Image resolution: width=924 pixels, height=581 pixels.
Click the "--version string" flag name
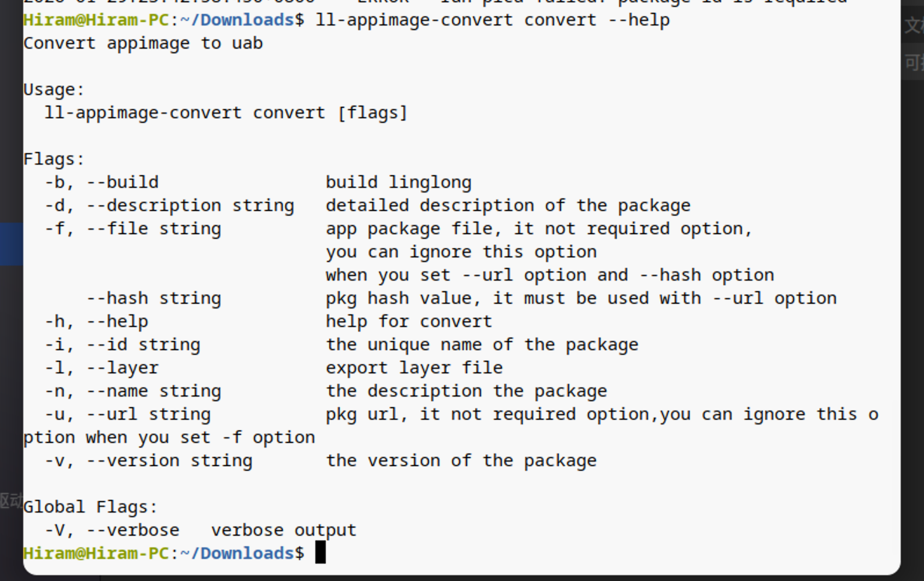tap(169, 460)
